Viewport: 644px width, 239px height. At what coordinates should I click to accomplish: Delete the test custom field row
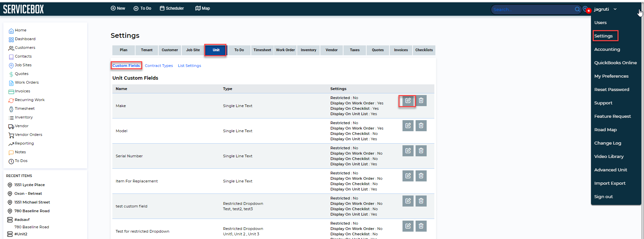click(x=421, y=201)
